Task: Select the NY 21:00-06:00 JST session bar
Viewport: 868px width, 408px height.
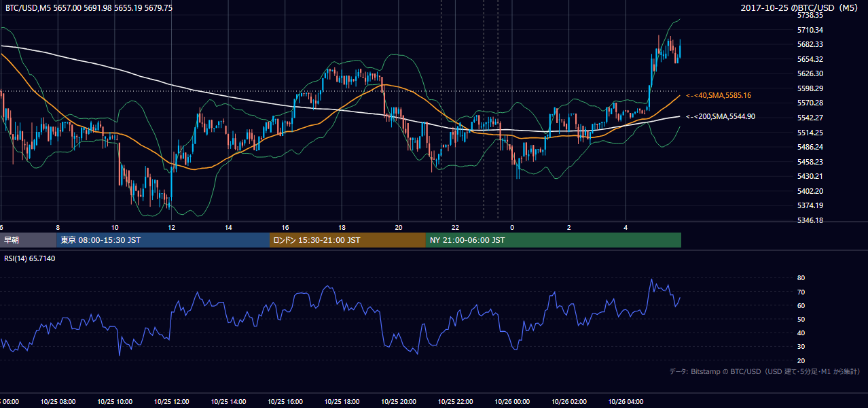Action: (554, 240)
